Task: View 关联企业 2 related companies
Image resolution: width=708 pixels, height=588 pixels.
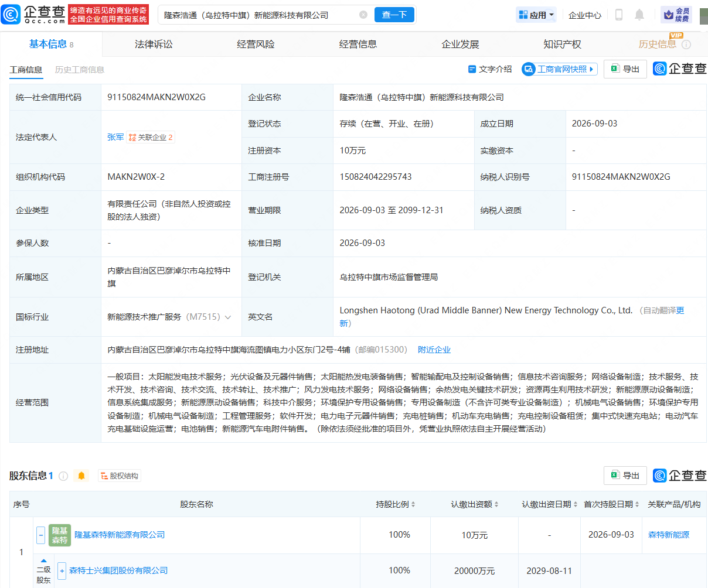Action: pos(151,137)
